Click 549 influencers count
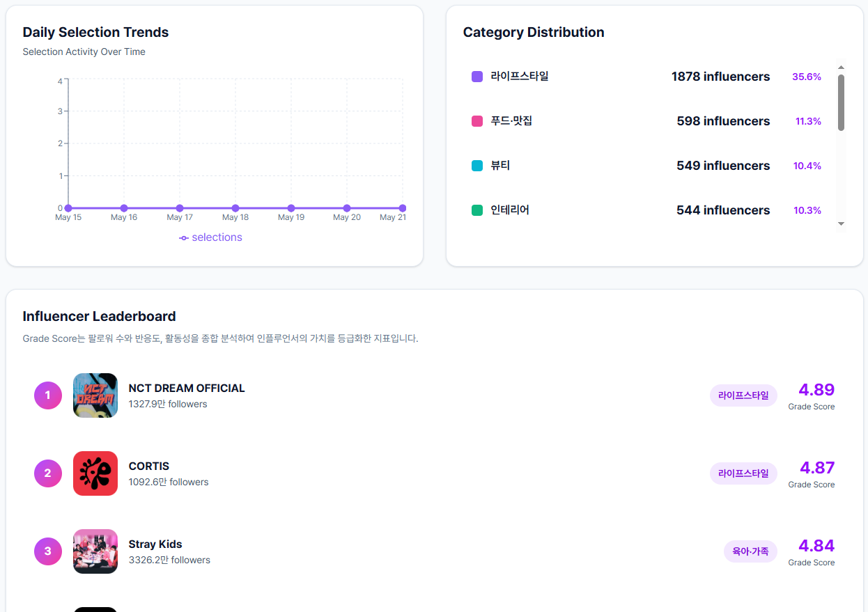Viewport: 868px width, 612px height. pos(723,166)
